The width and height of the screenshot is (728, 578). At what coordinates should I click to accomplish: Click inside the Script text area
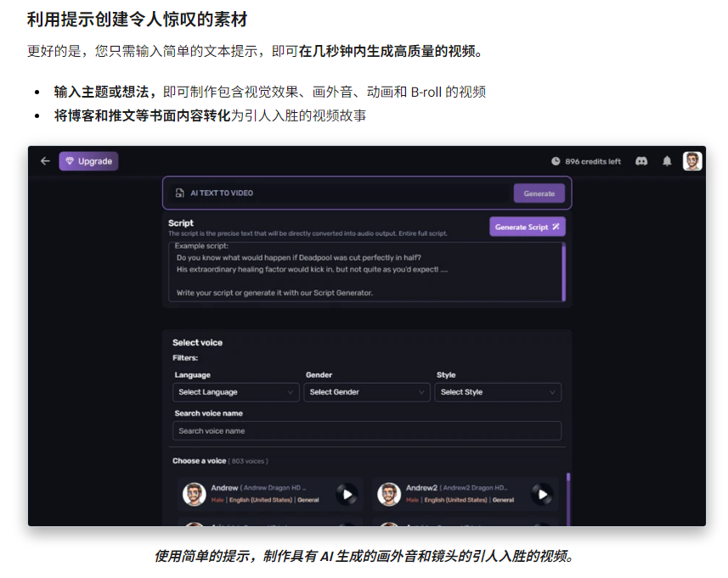click(364, 272)
